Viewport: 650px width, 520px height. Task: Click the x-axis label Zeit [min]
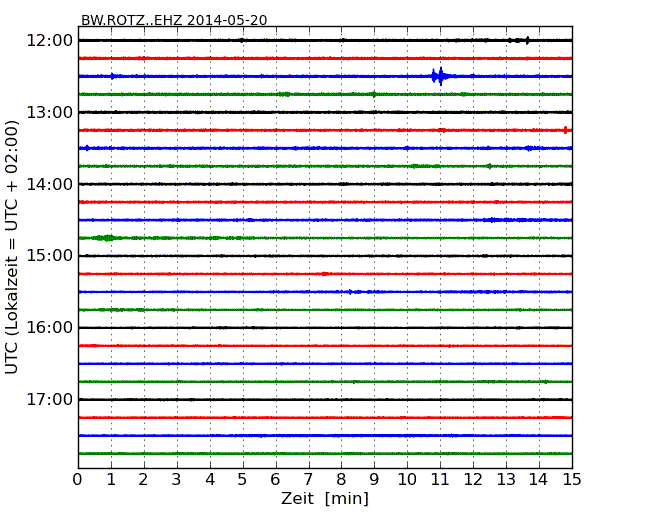[325, 498]
